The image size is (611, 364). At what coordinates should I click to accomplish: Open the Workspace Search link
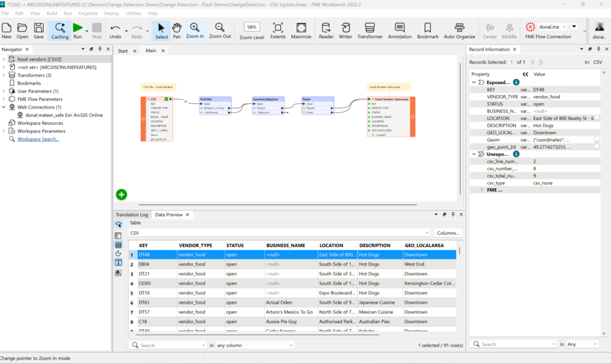point(38,139)
